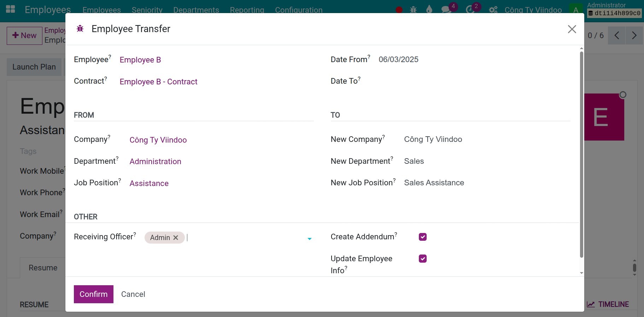Image resolution: width=644 pixels, height=317 pixels.
Task: Open the dialog's debug bug icon
Action: 80,29
